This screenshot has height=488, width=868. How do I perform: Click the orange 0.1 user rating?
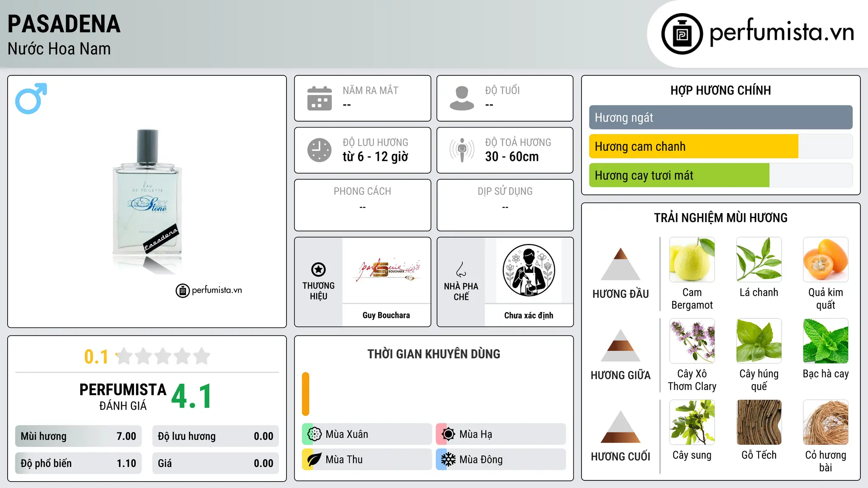click(x=96, y=357)
